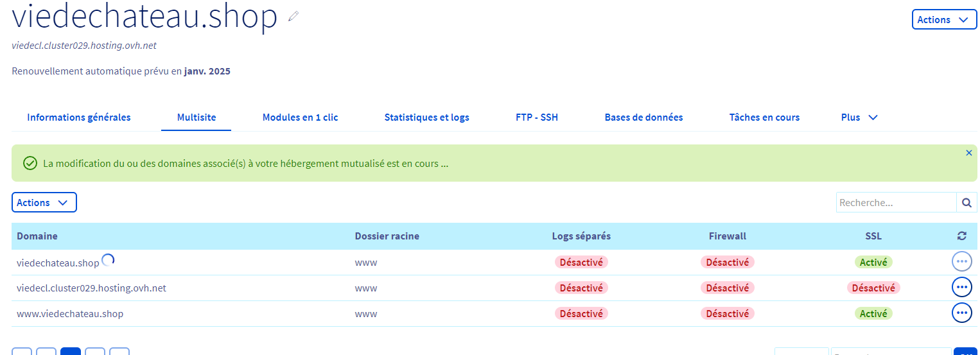Expand the top-right Actions dropdown
The image size is (980, 355).
943,20
